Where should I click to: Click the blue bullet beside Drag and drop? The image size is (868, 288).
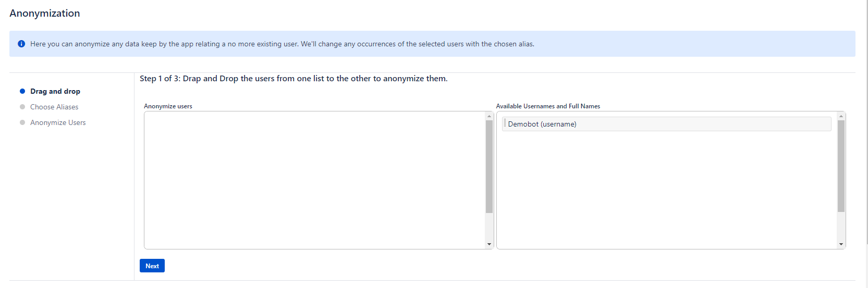[22, 91]
